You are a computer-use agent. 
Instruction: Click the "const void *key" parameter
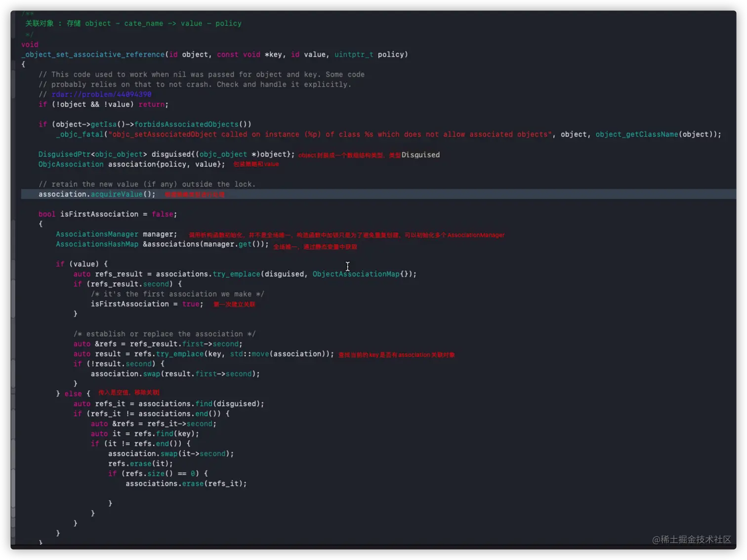(249, 54)
